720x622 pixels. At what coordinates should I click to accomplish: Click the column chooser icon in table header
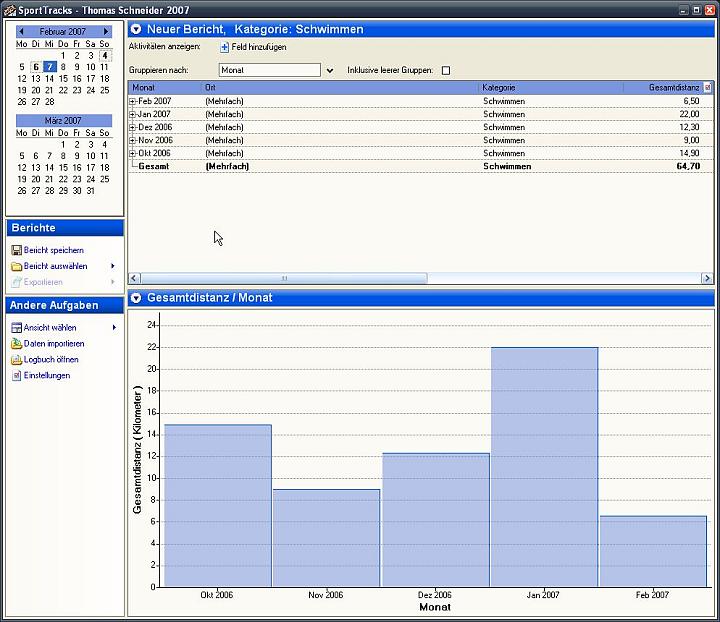click(x=708, y=88)
